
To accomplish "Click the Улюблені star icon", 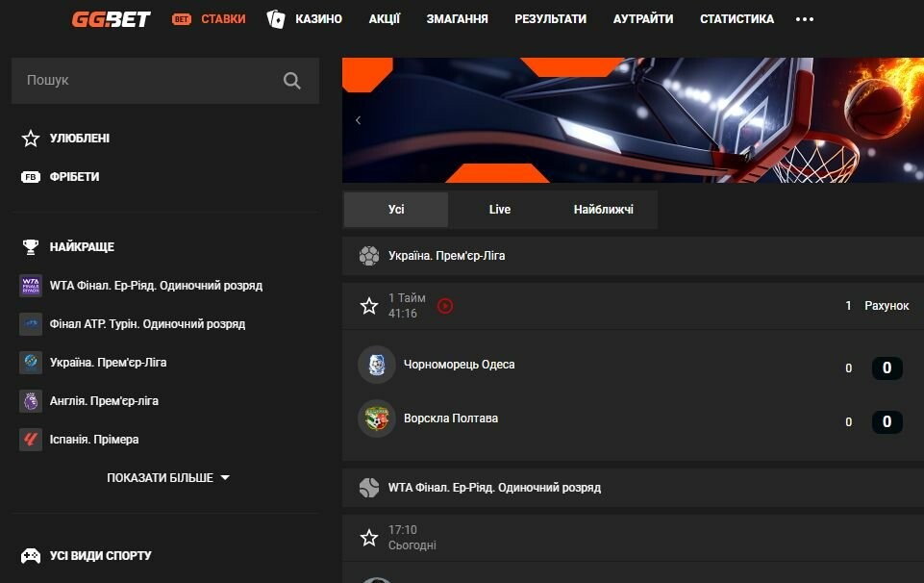I will tap(31, 139).
